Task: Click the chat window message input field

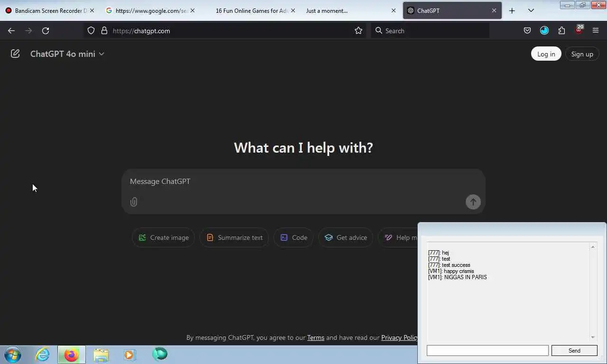Action: 487,351
